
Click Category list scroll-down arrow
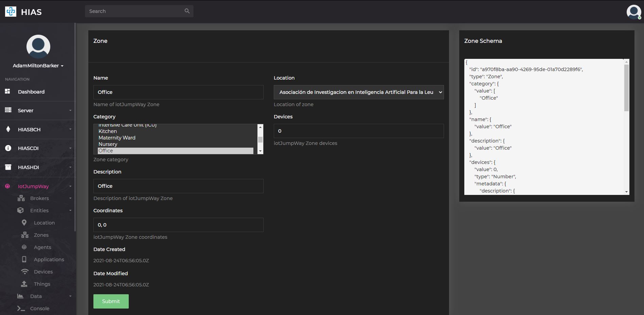pyautogui.click(x=261, y=151)
